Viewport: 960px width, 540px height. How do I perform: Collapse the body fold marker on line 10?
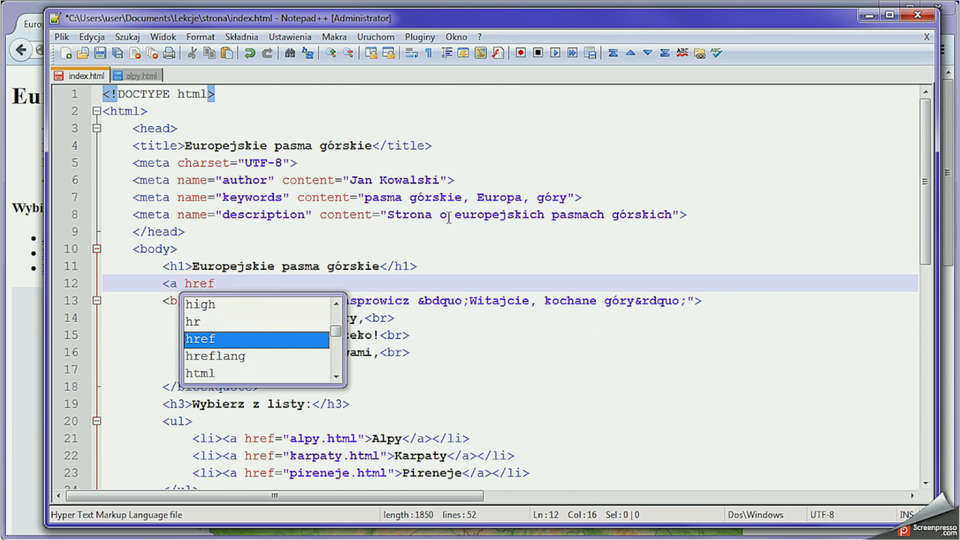coord(97,249)
